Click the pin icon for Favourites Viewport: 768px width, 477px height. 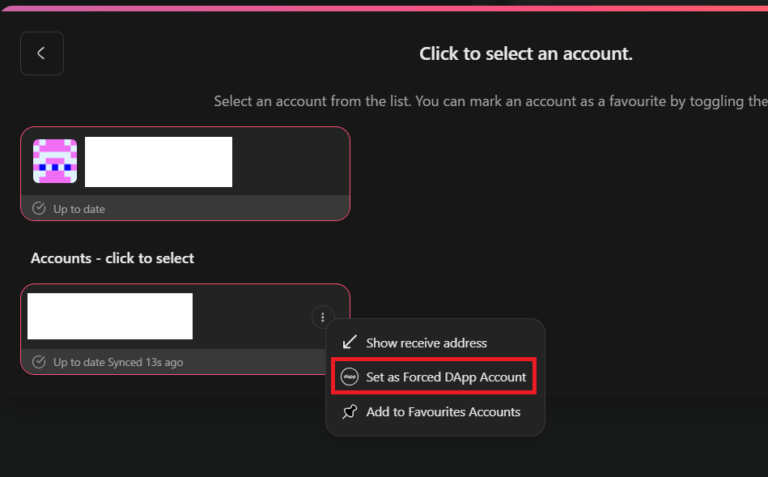[350, 412]
